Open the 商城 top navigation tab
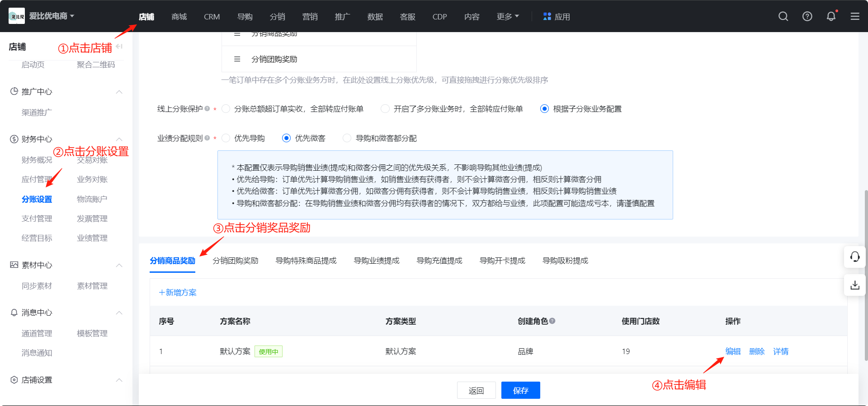Viewport: 868px width, 406px height. [x=179, y=17]
